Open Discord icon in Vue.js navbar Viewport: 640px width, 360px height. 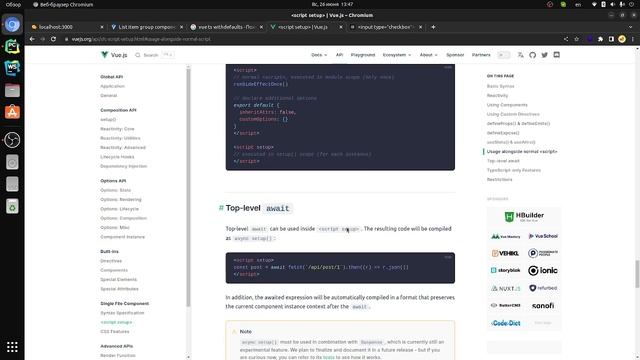556,55
